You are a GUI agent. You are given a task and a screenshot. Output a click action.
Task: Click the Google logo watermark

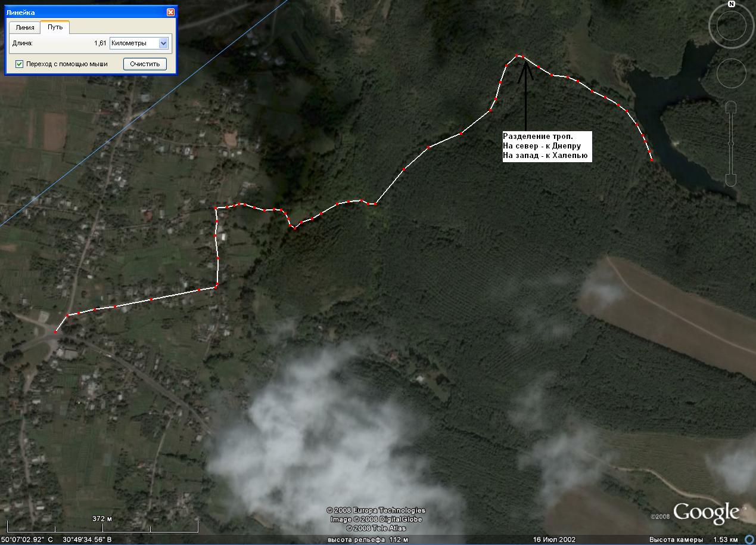(706, 513)
